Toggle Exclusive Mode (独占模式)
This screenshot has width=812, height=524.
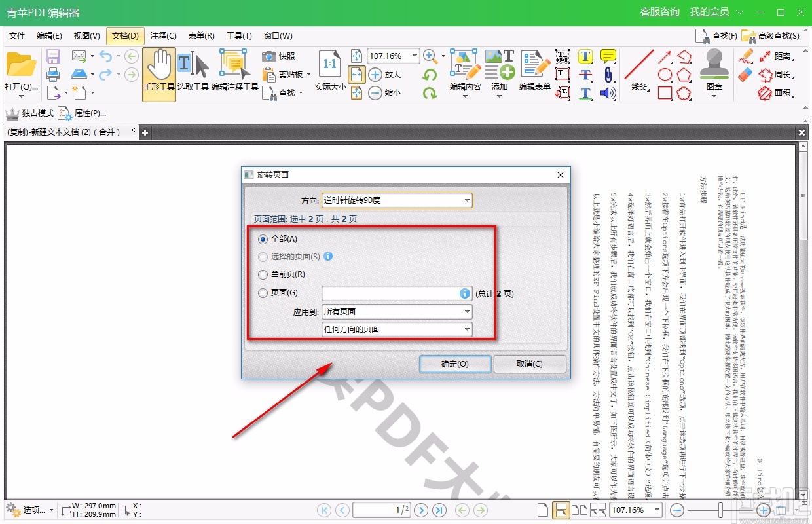click(x=29, y=113)
